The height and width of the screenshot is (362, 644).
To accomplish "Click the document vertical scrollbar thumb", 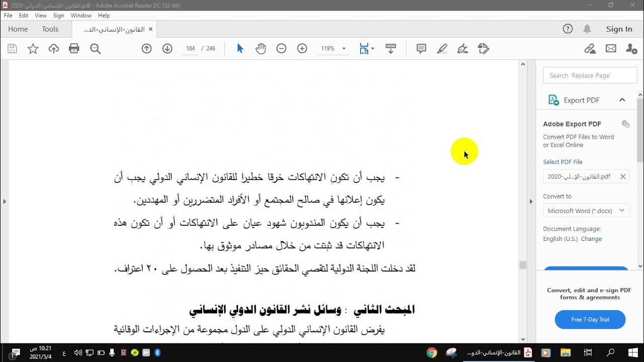I will click(523, 265).
